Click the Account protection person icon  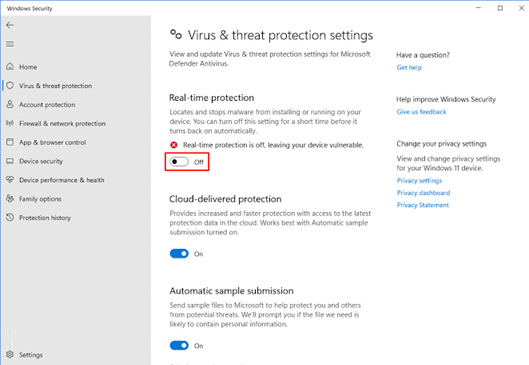[x=10, y=104]
